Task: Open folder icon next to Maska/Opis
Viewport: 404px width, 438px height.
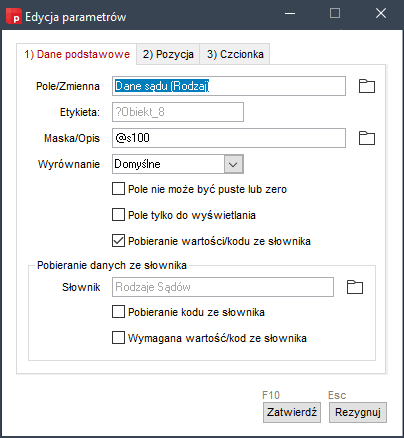Action: click(367, 138)
